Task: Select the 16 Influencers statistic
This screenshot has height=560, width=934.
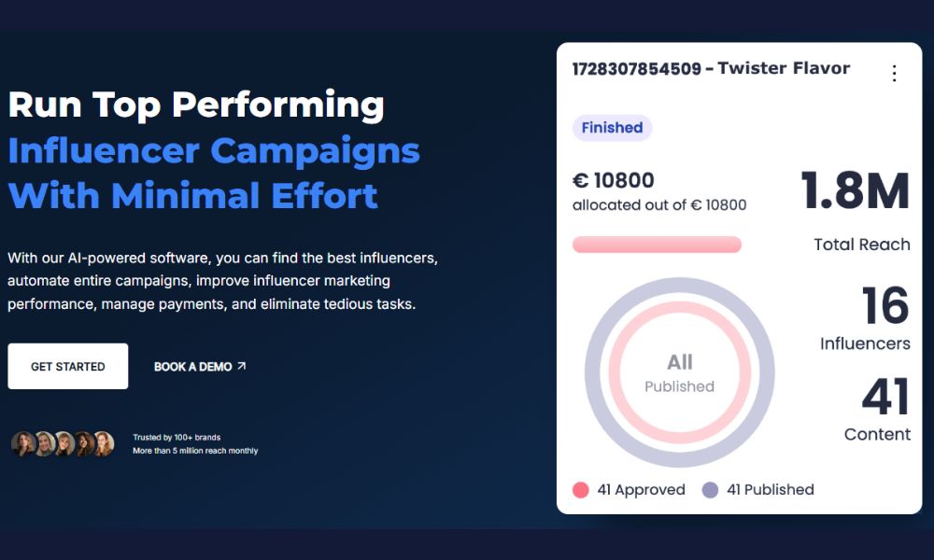Action: pos(884,306)
